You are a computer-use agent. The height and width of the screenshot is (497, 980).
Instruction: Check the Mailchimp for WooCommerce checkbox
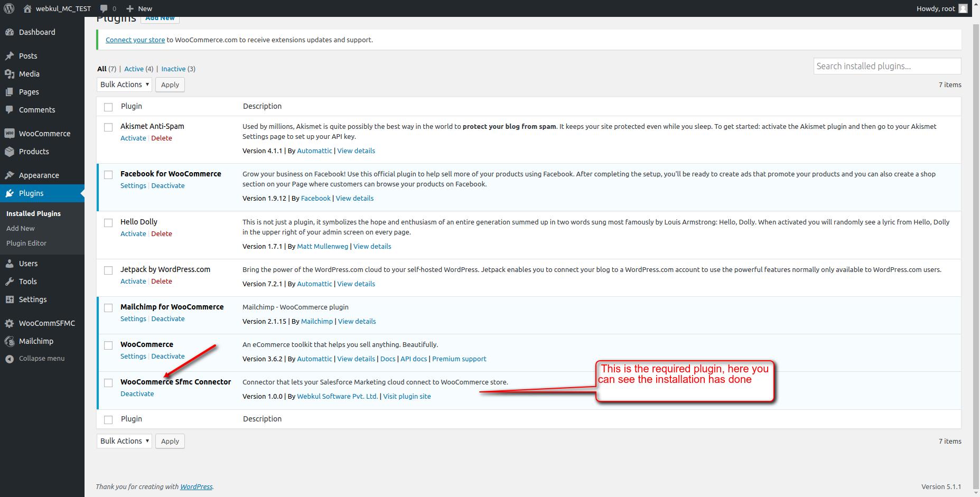click(x=108, y=308)
